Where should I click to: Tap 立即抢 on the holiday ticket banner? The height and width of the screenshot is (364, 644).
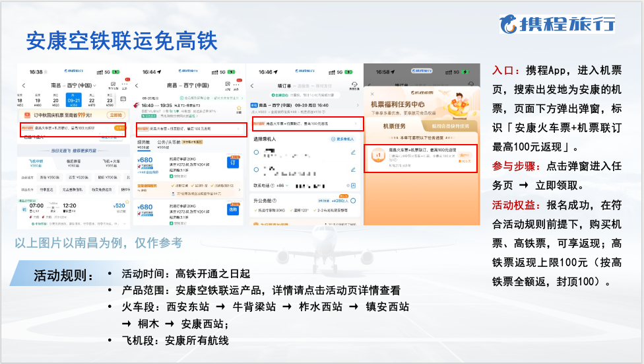point(116,115)
